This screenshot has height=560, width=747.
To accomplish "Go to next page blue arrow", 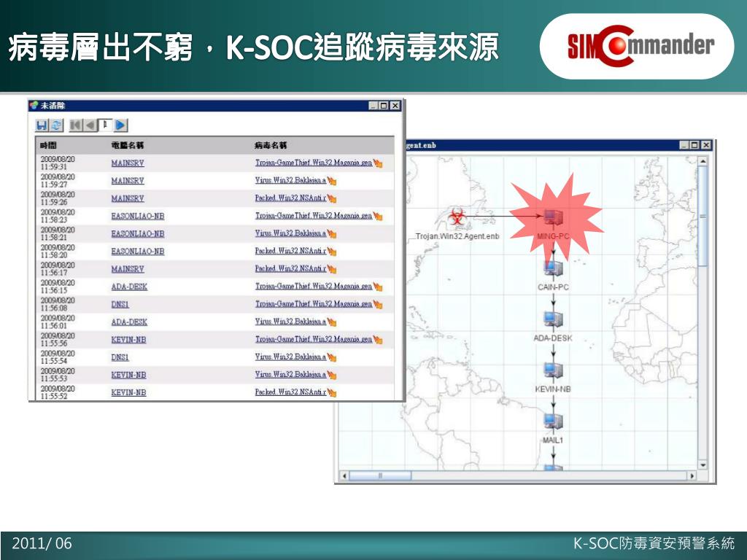I will [x=121, y=125].
